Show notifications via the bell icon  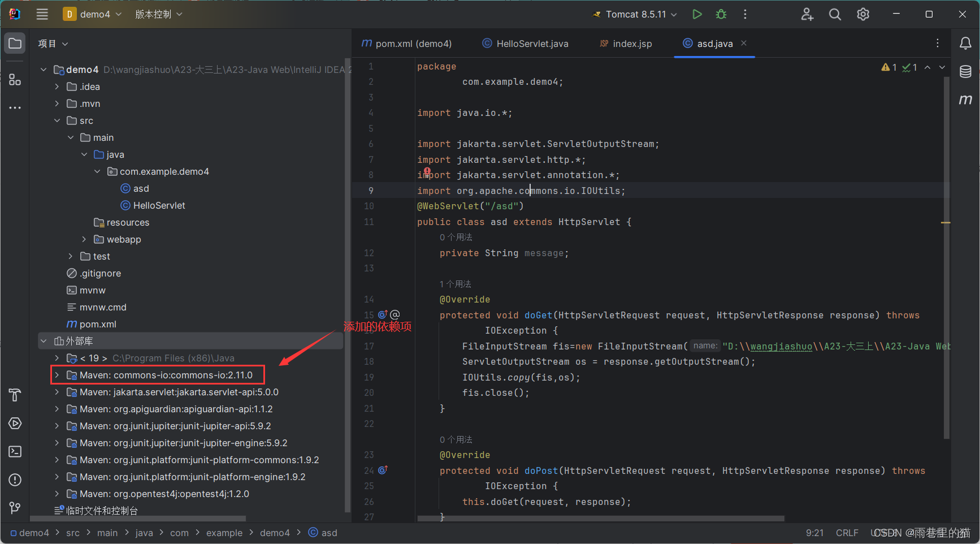pyautogui.click(x=966, y=43)
